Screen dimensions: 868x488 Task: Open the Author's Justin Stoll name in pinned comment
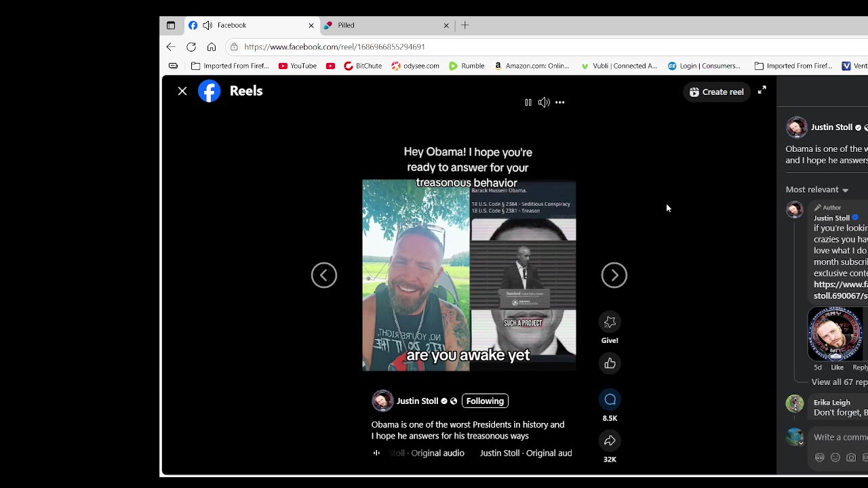831,218
